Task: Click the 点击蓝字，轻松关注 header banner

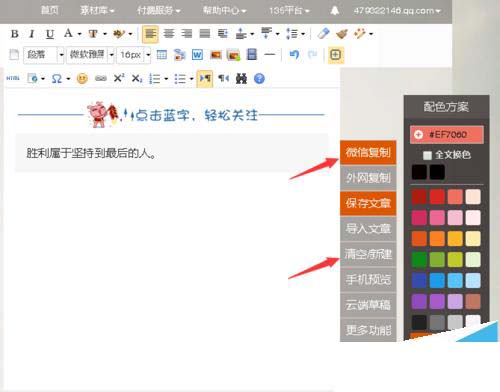Action: tap(171, 115)
